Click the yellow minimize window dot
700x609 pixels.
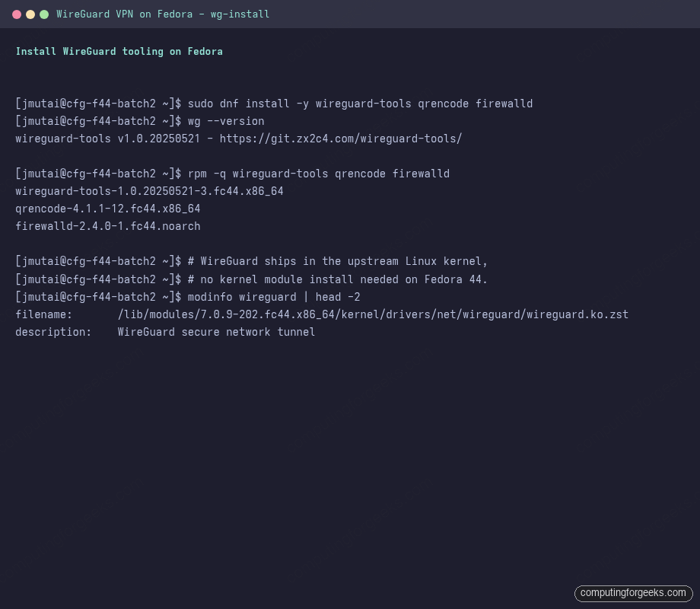pos(30,14)
